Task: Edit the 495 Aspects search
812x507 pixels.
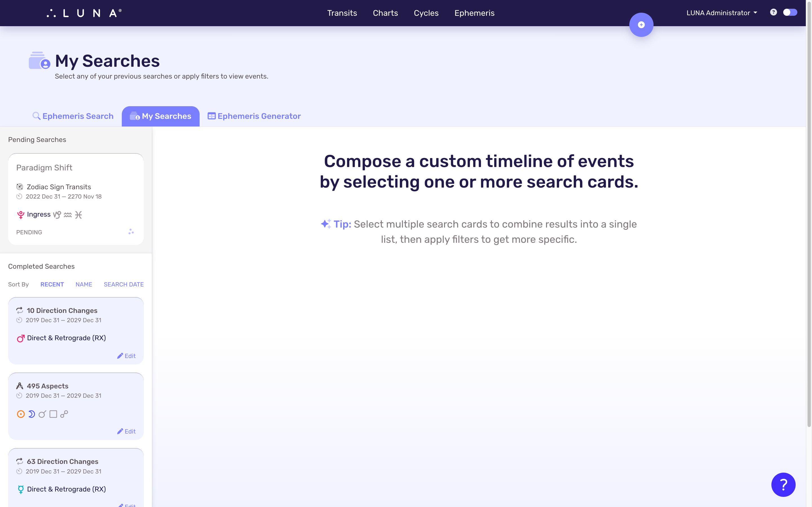Action: 127,431
